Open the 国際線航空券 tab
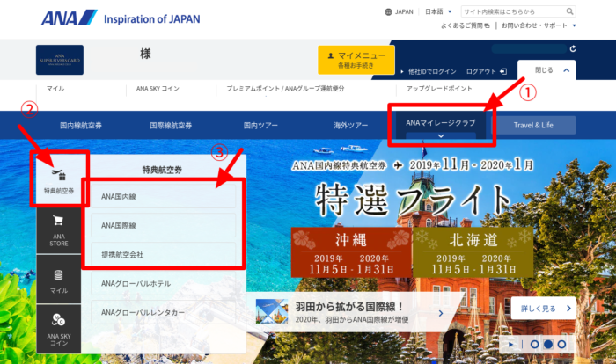The height and width of the screenshot is (364, 616). pos(171,125)
